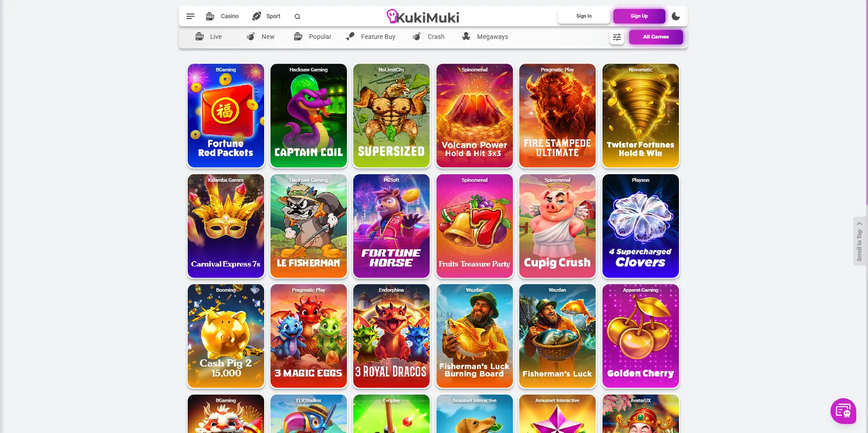Select the Casino slot machine icon

210,16
